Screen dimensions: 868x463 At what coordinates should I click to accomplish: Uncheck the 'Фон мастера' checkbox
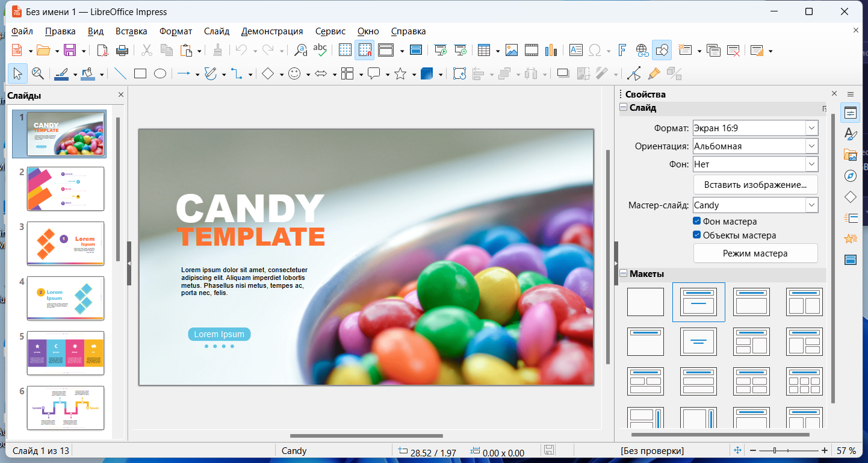(697, 221)
